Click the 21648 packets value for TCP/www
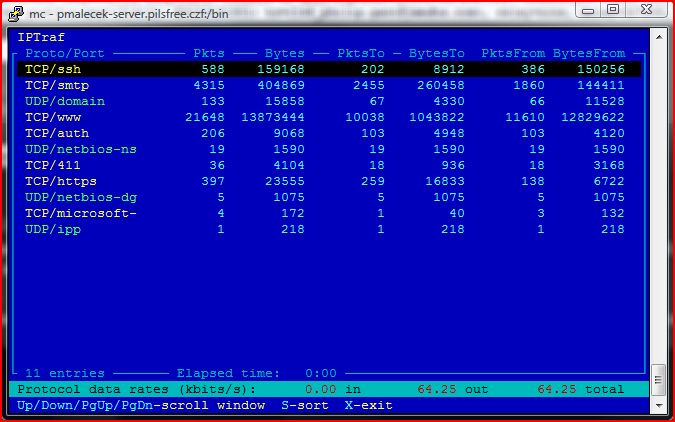The height and width of the screenshot is (422, 675). tap(205, 117)
